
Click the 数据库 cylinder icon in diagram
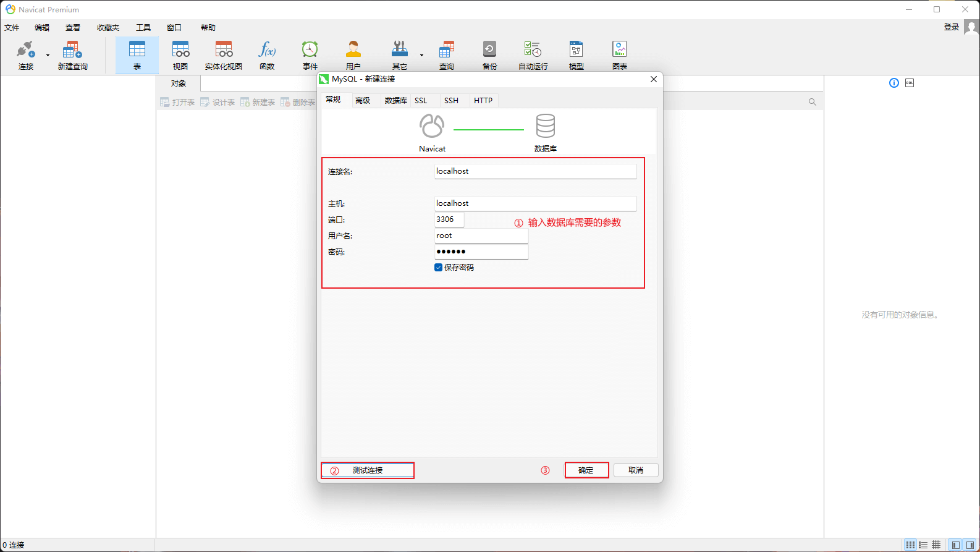coord(546,126)
